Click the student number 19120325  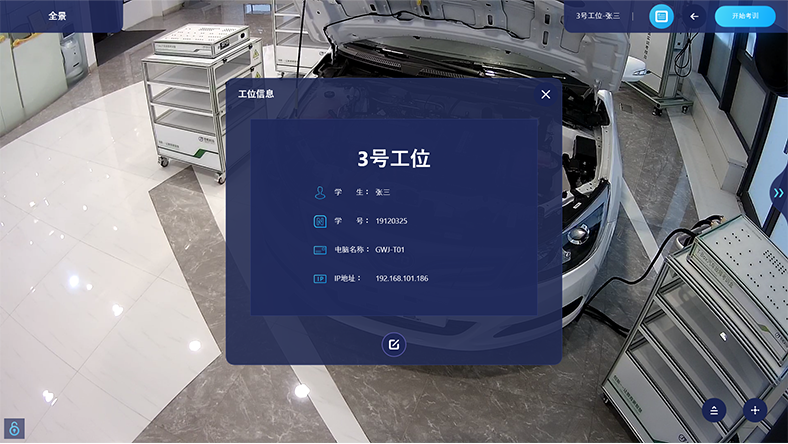[391, 221]
